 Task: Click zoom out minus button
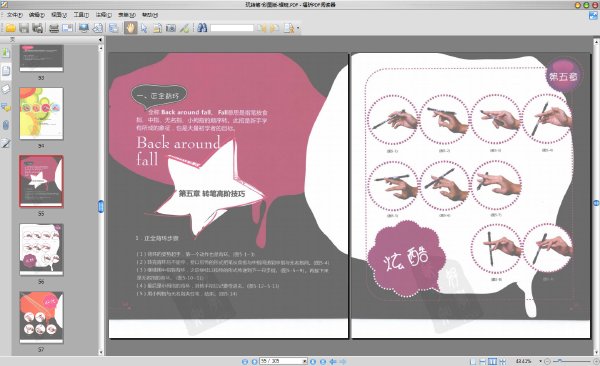click(548, 361)
